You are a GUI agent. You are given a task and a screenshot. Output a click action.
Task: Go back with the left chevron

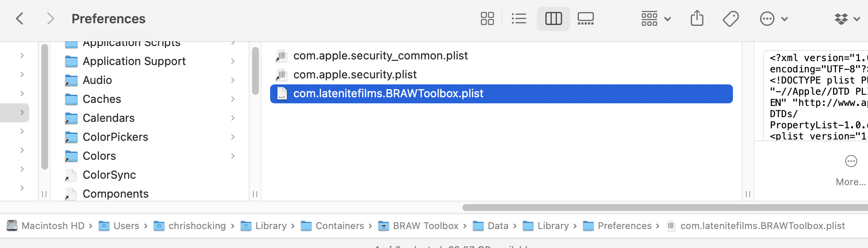coord(20,19)
